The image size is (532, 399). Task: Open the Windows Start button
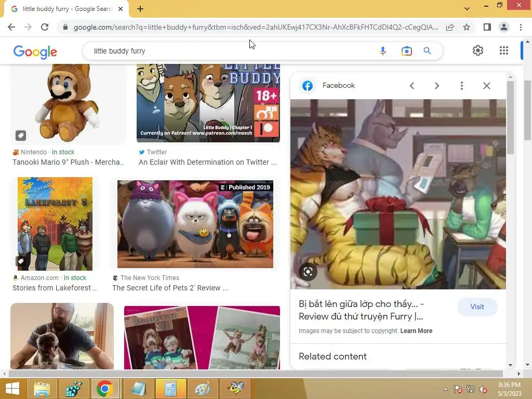[12, 389]
